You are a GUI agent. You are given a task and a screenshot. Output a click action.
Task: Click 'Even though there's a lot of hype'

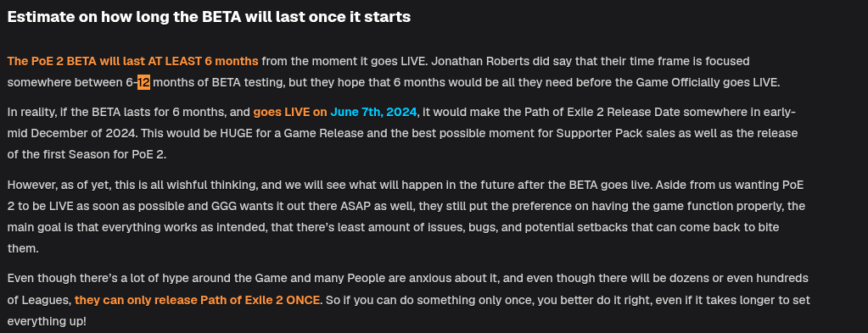(87, 278)
